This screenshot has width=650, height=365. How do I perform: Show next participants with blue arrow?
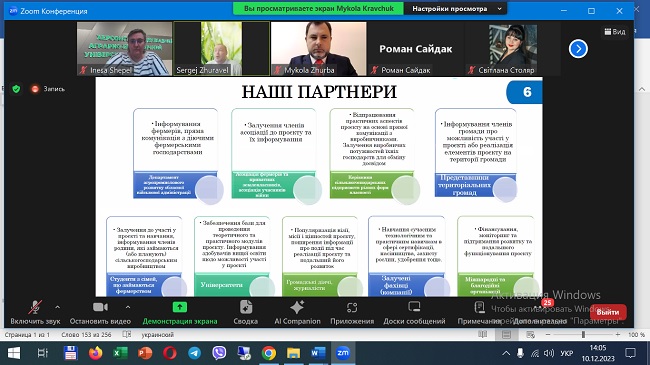tap(578, 49)
